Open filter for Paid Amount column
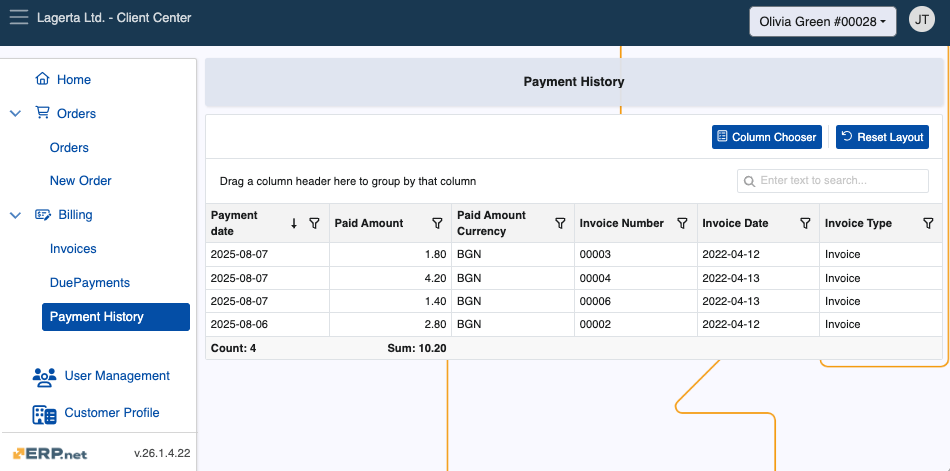 pyautogui.click(x=437, y=223)
